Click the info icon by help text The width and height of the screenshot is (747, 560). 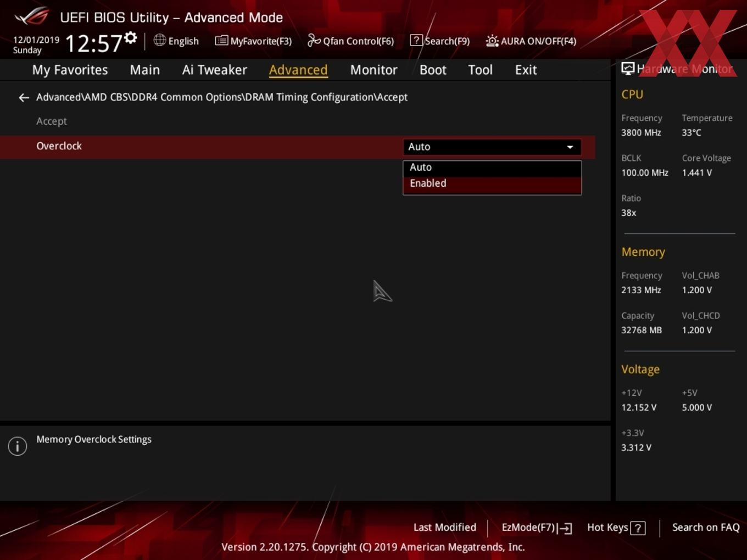point(18,446)
